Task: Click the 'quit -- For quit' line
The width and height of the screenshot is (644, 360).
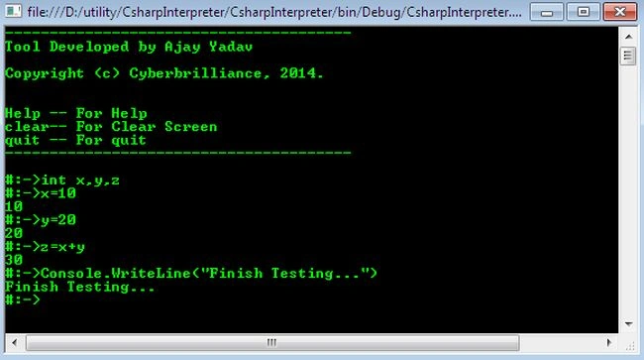Action: (75, 140)
